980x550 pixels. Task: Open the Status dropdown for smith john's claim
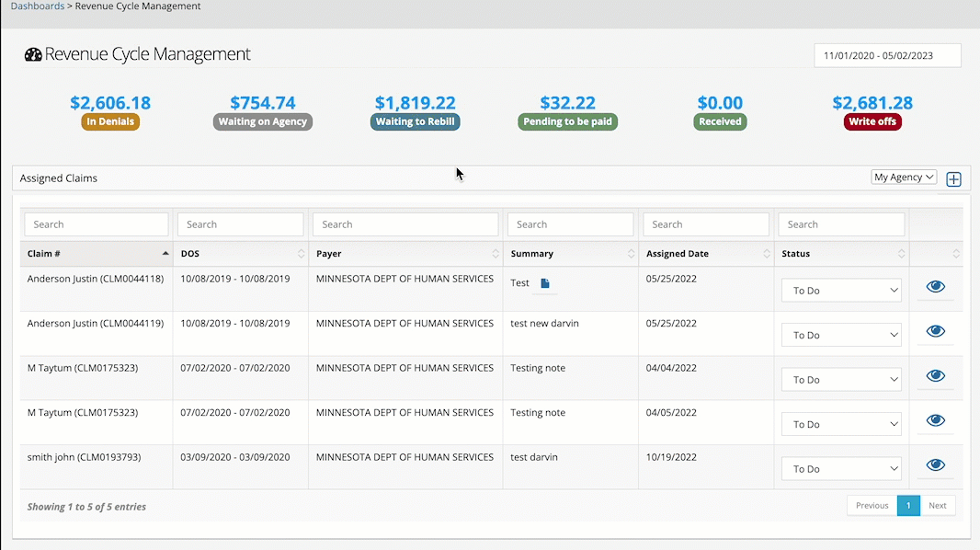click(x=840, y=468)
